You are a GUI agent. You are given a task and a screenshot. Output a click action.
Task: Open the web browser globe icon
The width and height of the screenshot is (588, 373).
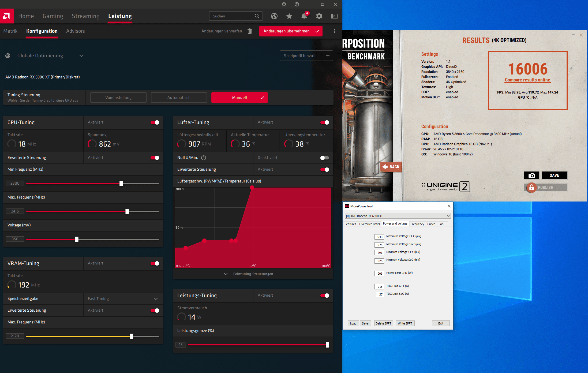click(274, 16)
